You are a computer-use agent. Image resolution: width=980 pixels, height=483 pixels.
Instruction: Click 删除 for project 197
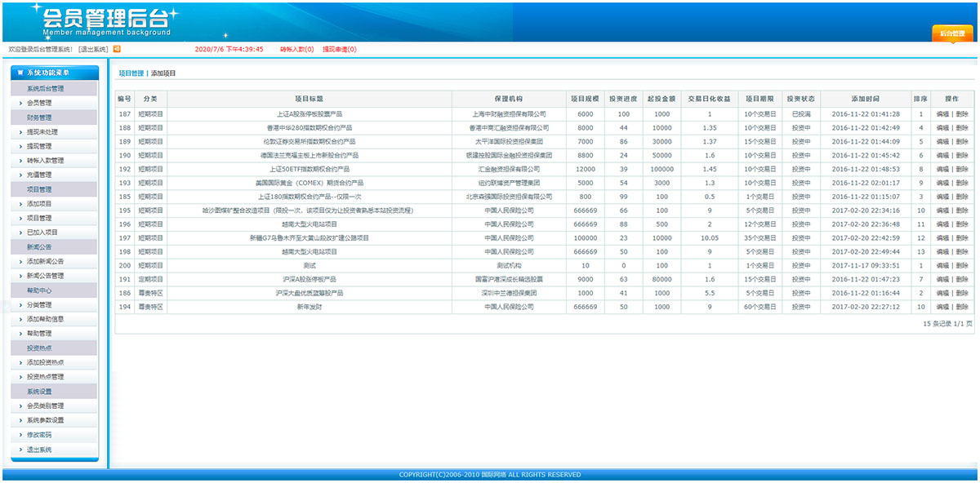(x=962, y=238)
